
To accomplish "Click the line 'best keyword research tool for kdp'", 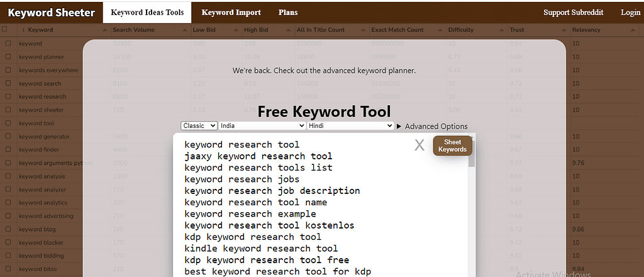I will coord(277,271).
